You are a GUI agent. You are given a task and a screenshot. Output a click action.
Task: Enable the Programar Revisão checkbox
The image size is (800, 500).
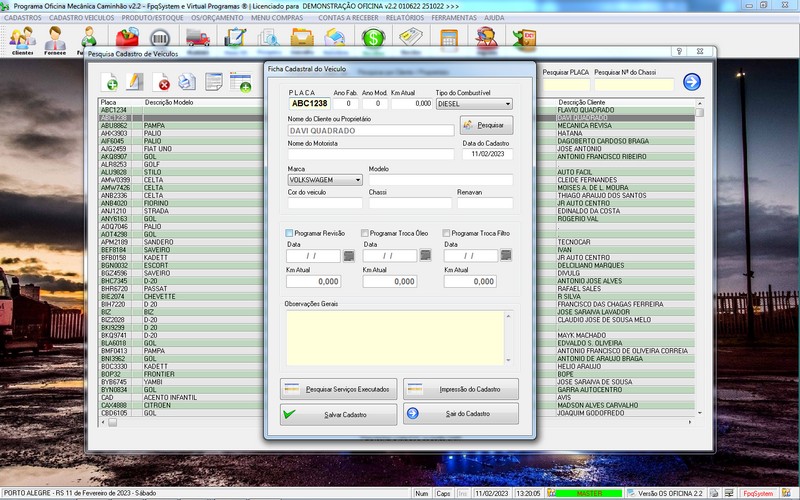290,233
